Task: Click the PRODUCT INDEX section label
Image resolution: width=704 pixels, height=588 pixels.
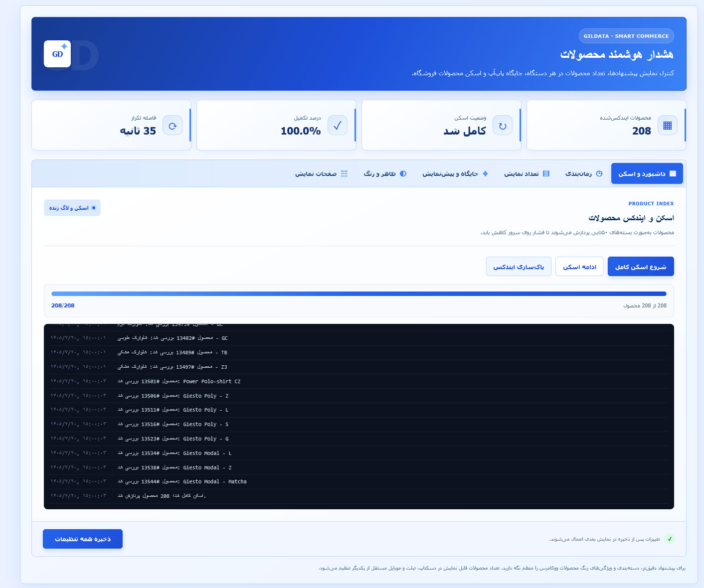Action: [x=651, y=203]
